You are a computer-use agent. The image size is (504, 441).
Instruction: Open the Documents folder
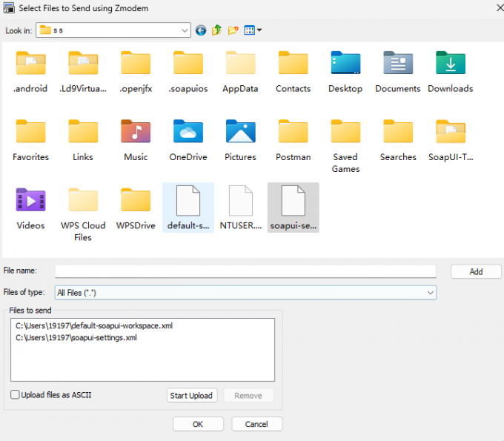tap(398, 73)
